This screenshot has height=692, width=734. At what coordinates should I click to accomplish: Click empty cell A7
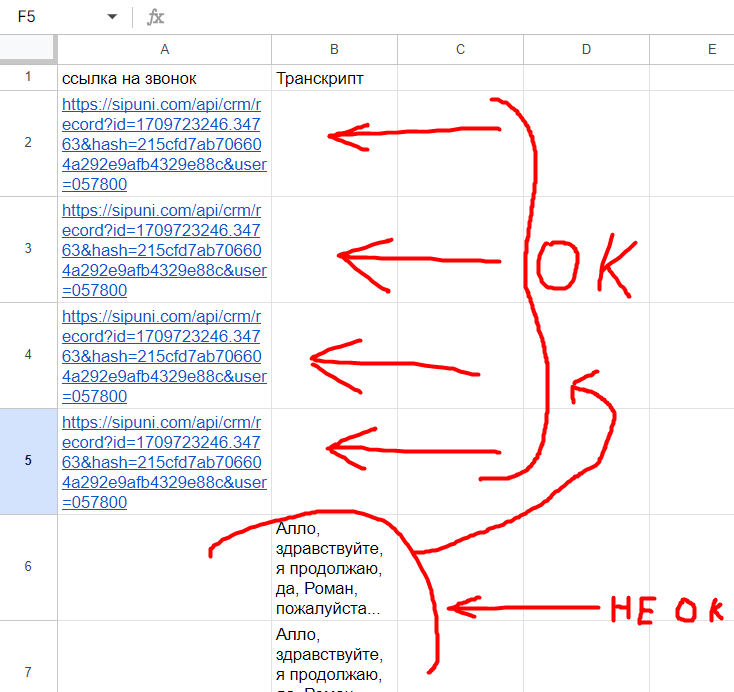(164, 656)
